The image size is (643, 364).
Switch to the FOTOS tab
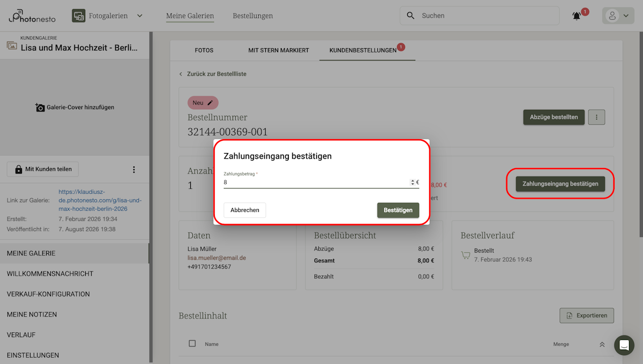pyautogui.click(x=204, y=50)
